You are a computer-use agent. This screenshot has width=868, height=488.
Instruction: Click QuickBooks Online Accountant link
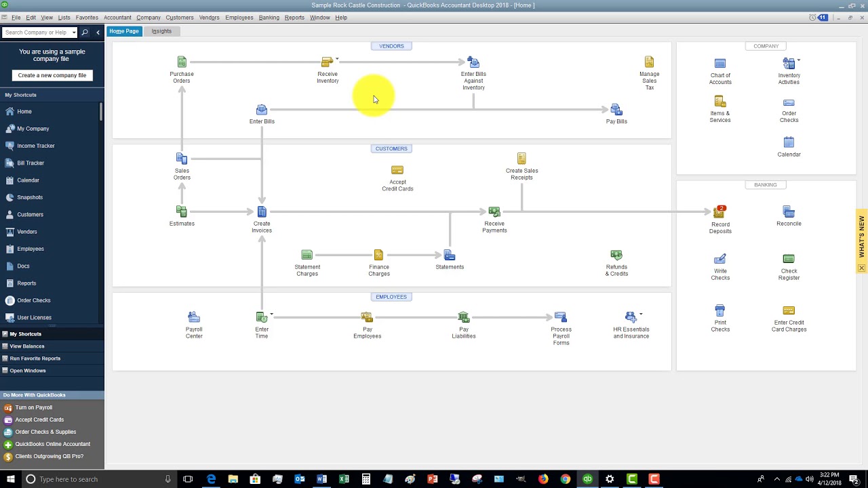point(52,445)
